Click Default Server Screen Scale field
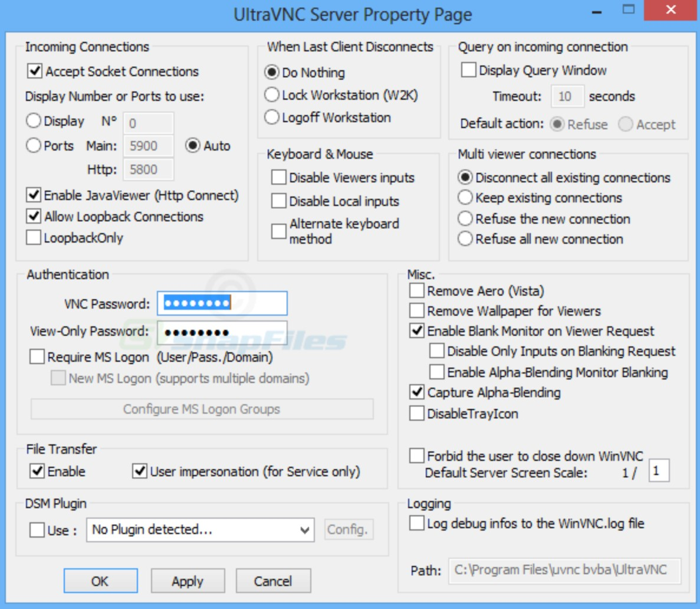The width and height of the screenshot is (700, 609). click(659, 470)
